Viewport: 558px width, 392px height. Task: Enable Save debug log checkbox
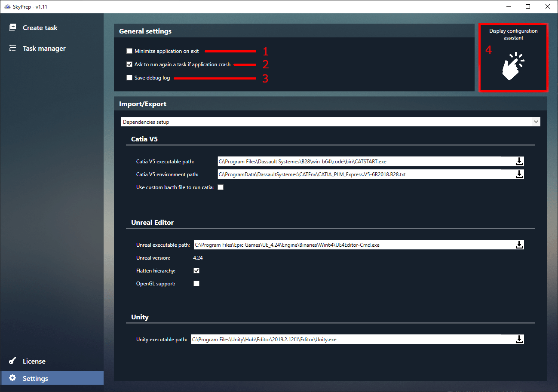129,78
